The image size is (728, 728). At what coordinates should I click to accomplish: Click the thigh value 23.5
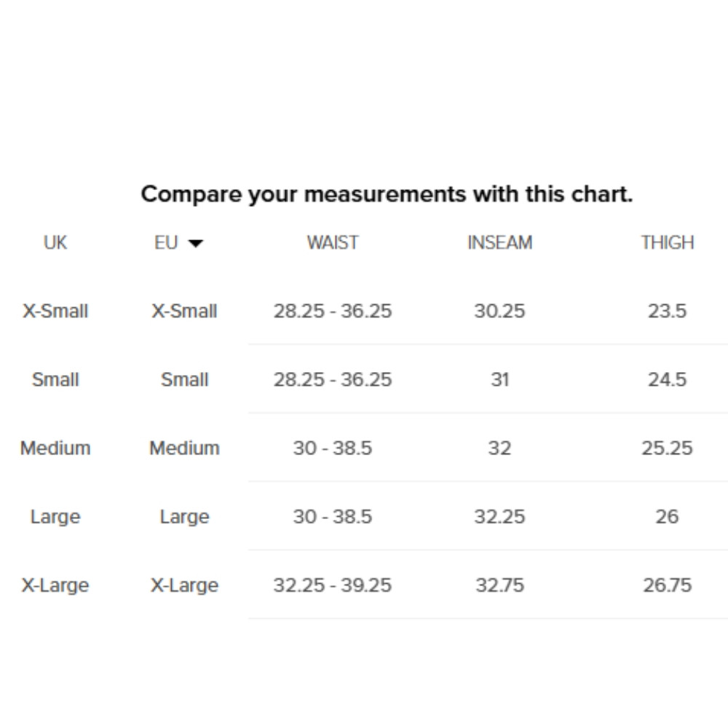click(667, 311)
